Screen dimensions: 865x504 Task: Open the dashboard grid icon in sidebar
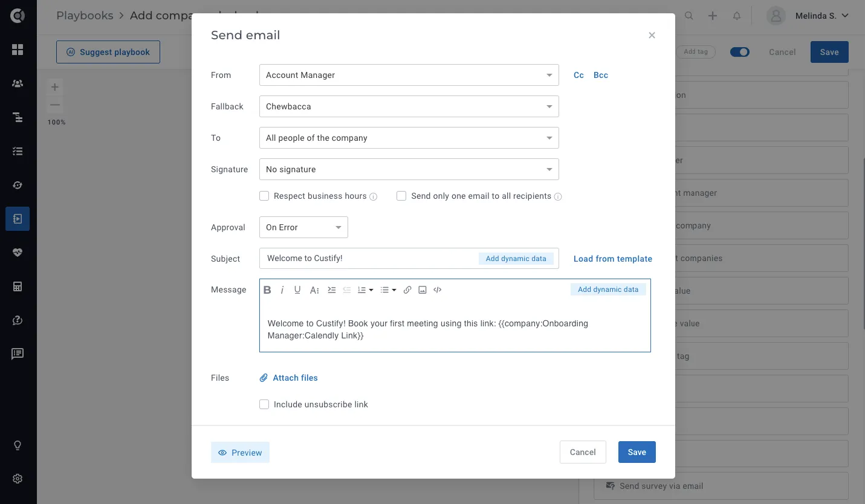coord(18,50)
